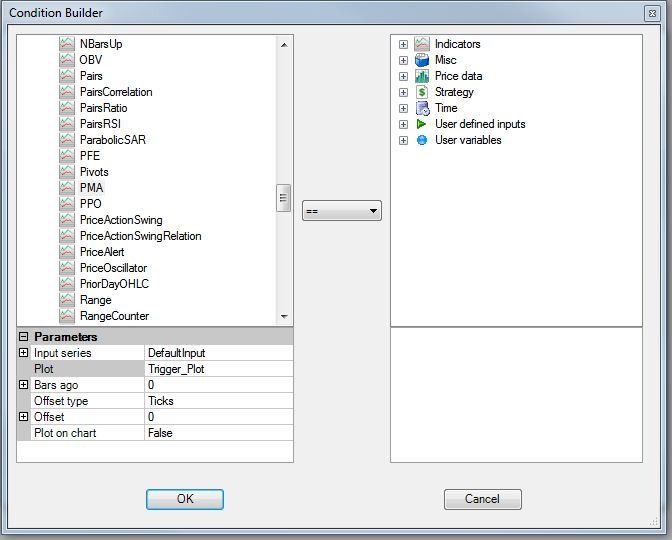This screenshot has height=540, width=672.
Task: Expand the Input series parameter
Action: click(x=24, y=353)
